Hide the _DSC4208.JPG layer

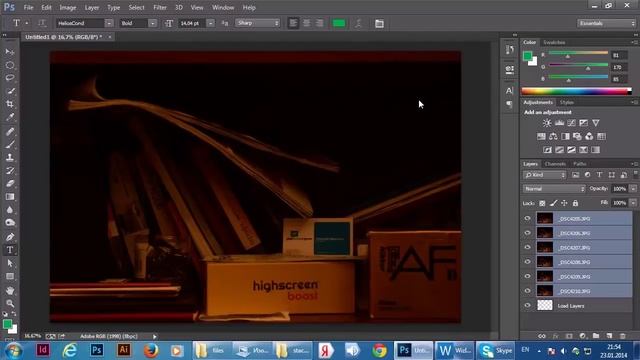point(527,262)
